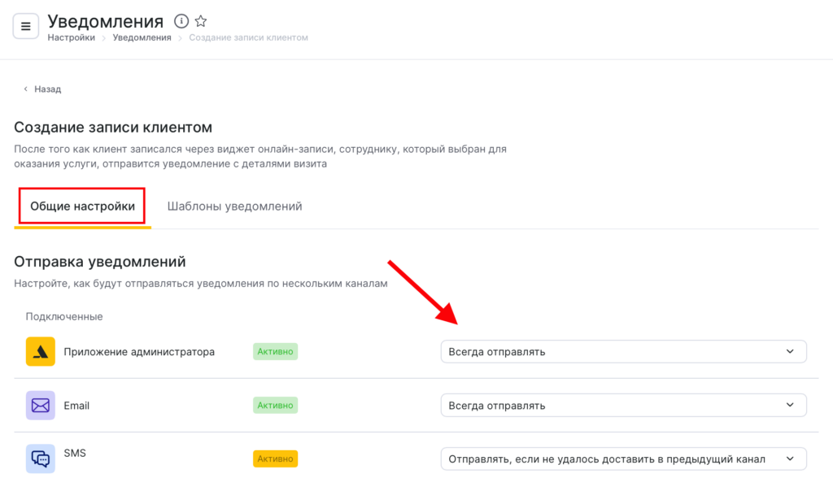Screen dimensions: 833x504
Task: Open the Шаблоны уведомлений tab
Action: (x=234, y=206)
